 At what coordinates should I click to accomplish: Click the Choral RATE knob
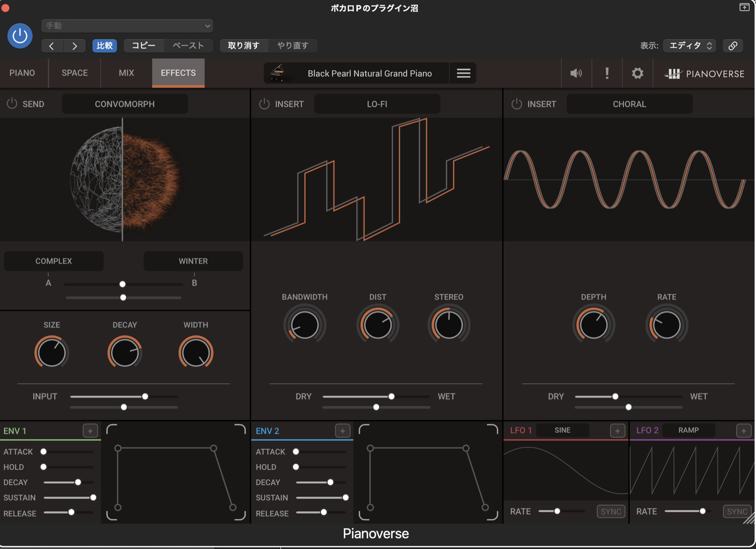point(667,325)
